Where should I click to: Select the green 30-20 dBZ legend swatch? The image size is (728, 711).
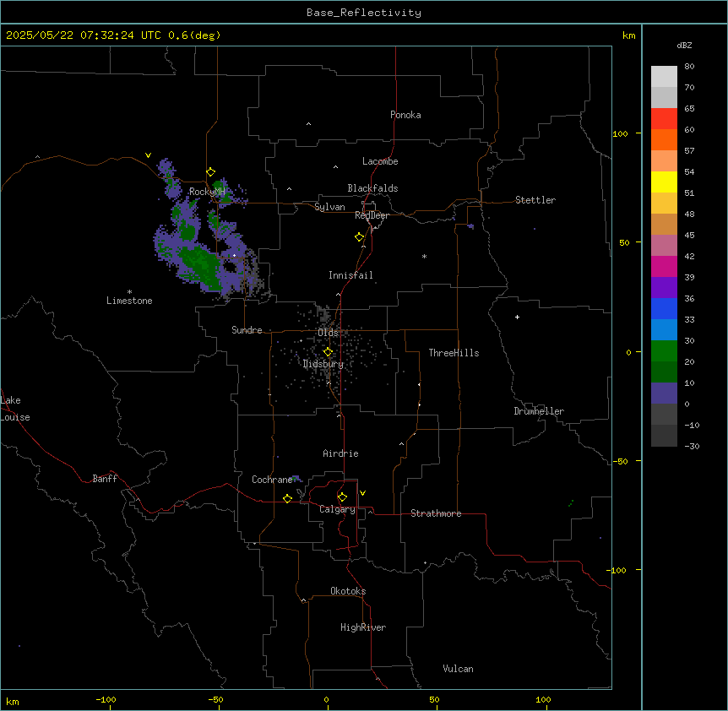point(664,351)
